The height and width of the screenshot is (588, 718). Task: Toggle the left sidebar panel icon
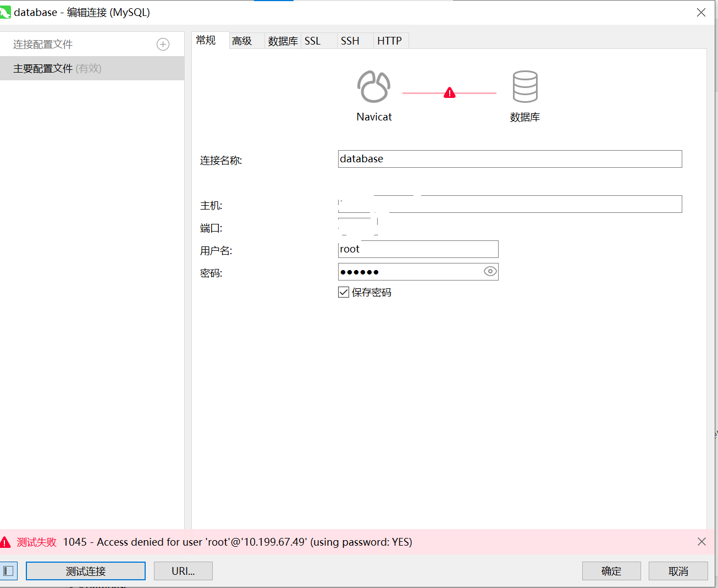coord(9,571)
